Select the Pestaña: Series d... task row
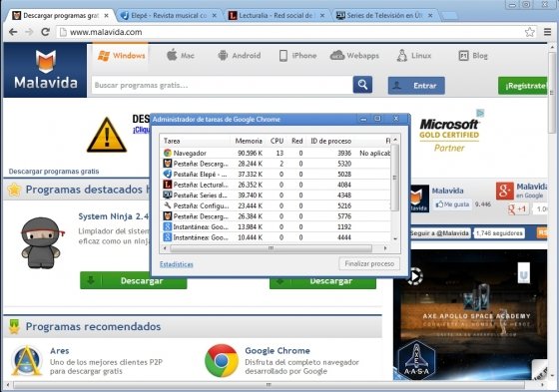 click(277, 195)
